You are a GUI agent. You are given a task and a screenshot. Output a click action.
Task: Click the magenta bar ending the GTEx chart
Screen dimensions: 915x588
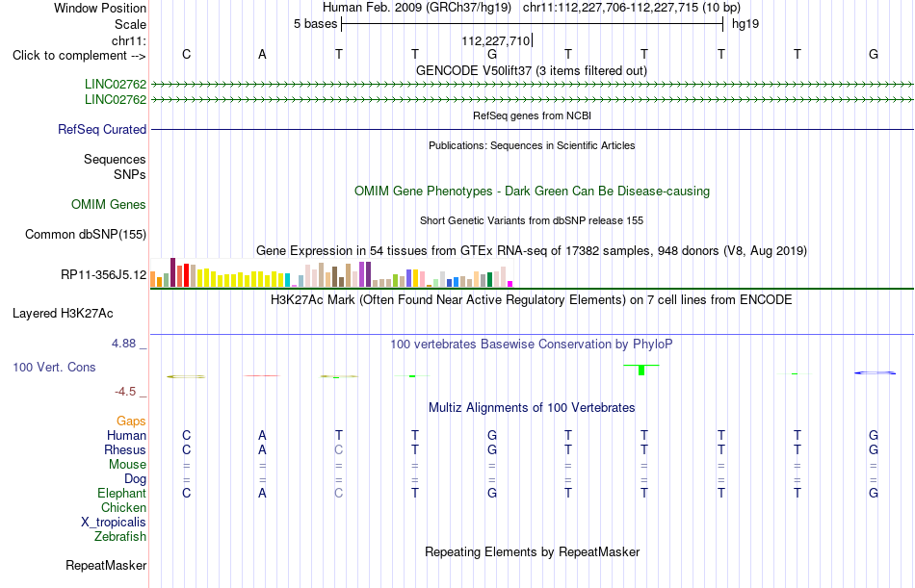pyautogui.click(x=510, y=284)
